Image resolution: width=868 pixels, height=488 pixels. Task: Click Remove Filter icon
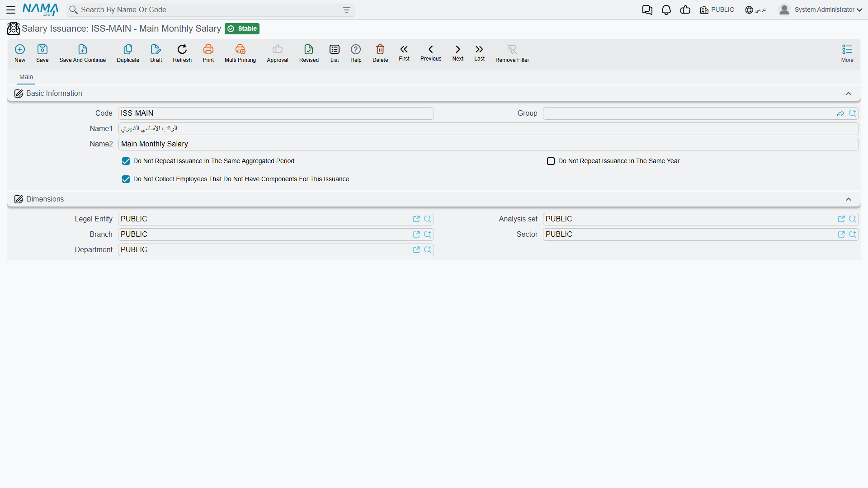click(x=512, y=49)
